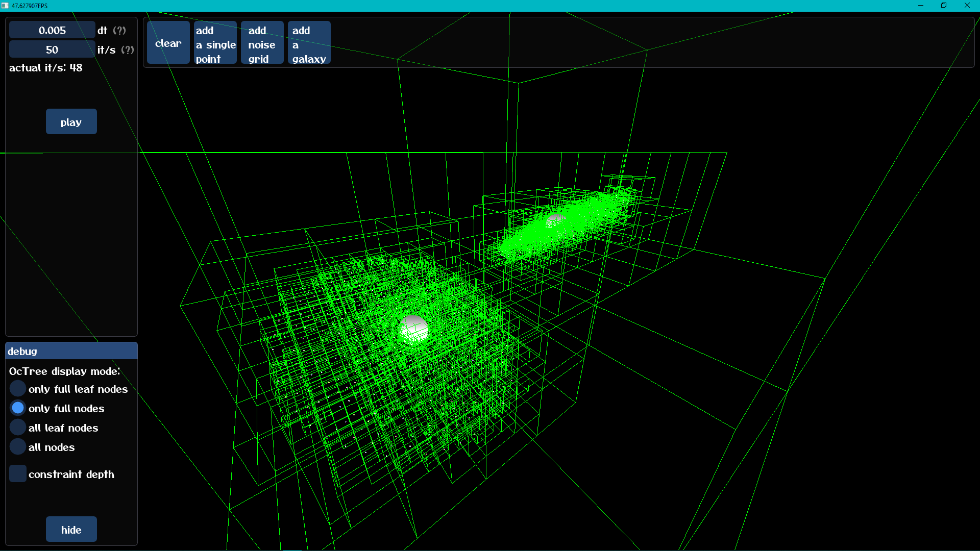980x551 pixels.
Task: Show help tooltip for it/s
Action: 128,50
